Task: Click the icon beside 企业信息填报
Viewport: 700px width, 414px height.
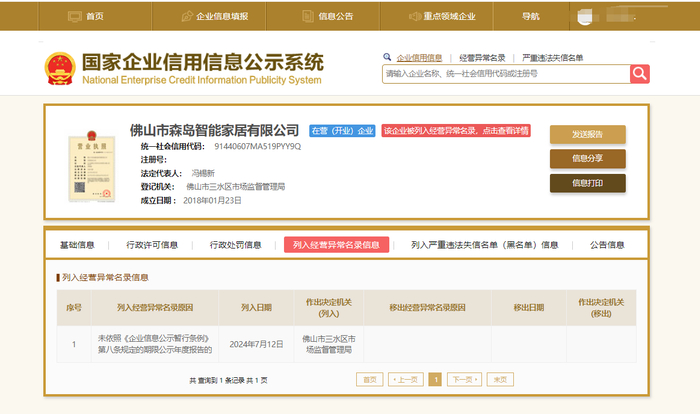Action: [x=188, y=16]
